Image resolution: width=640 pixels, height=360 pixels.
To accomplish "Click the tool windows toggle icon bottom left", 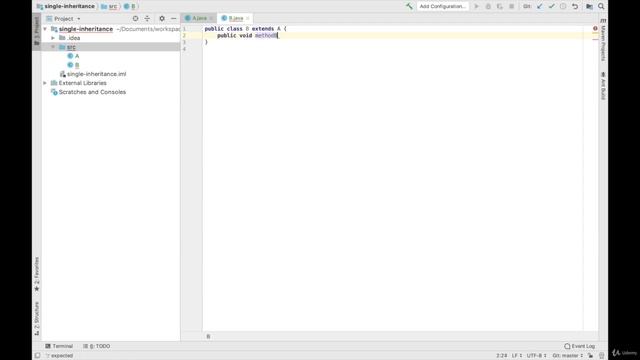I will click(x=37, y=356).
